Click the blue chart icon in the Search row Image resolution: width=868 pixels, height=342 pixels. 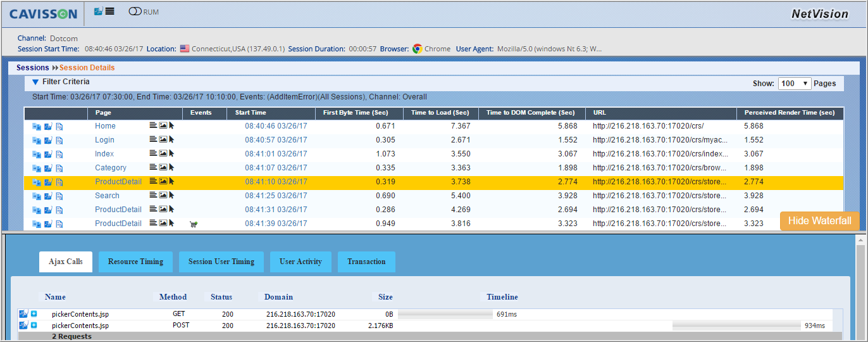point(48,196)
